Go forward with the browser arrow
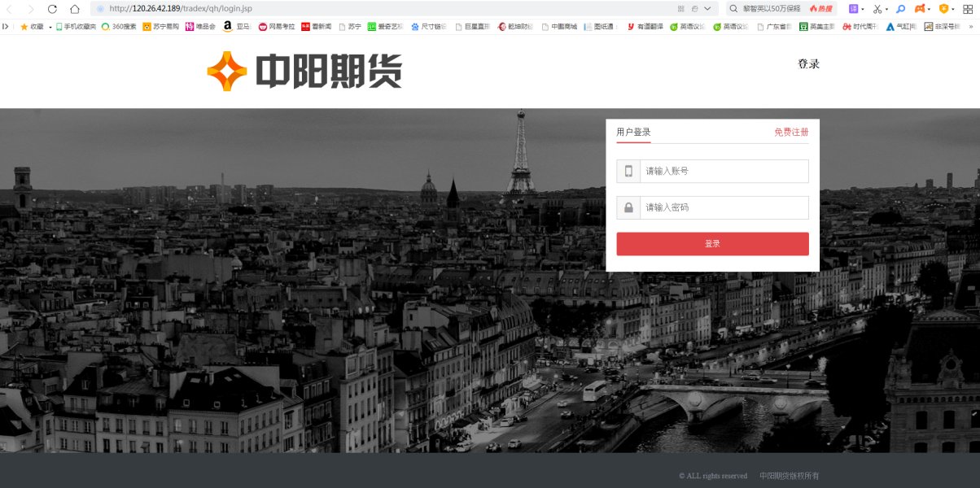This screenshot has height=488, width=980. tap(31, 8)
